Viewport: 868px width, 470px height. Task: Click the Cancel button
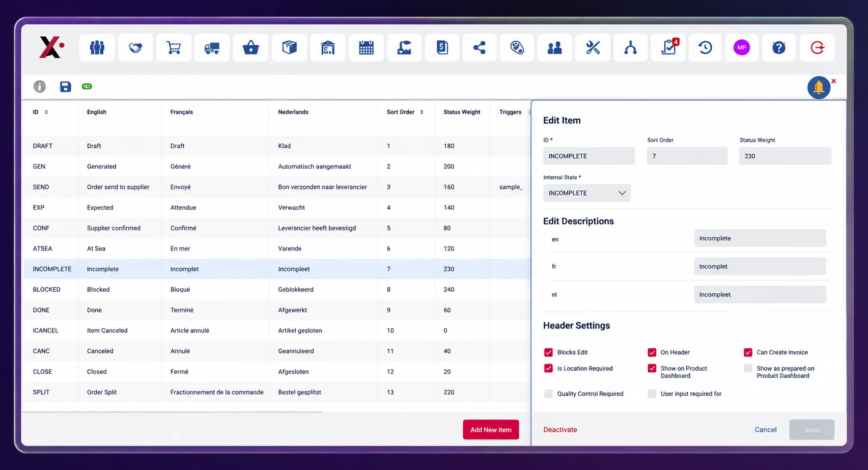coord(765,430)
